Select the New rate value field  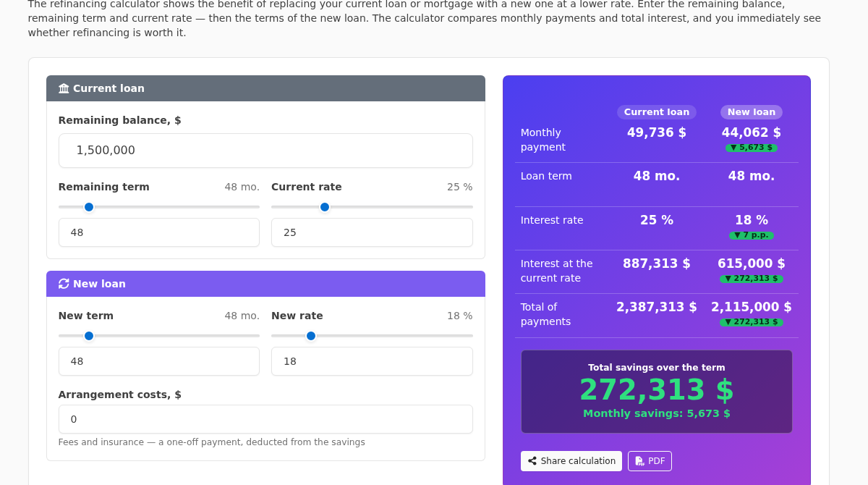372,361
